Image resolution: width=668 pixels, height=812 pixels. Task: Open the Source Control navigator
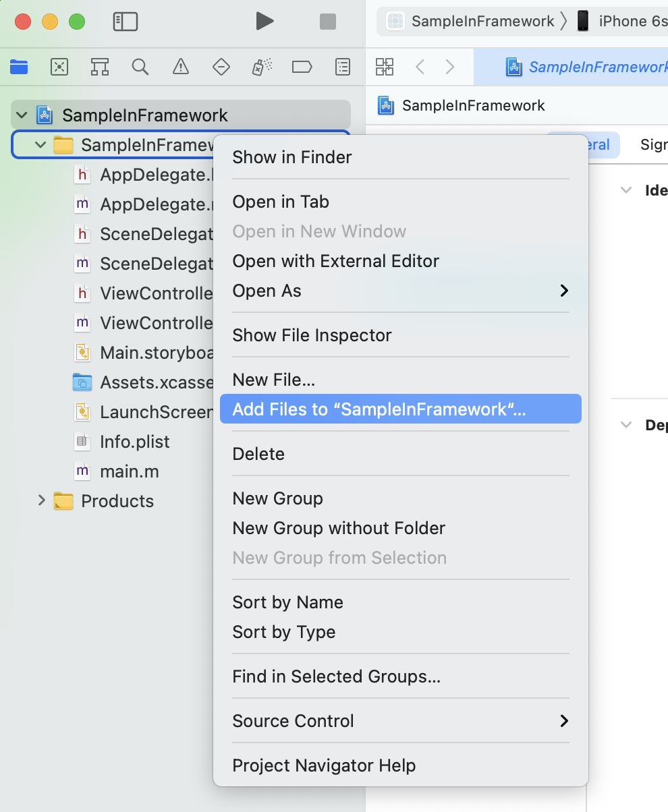[59, 67]
